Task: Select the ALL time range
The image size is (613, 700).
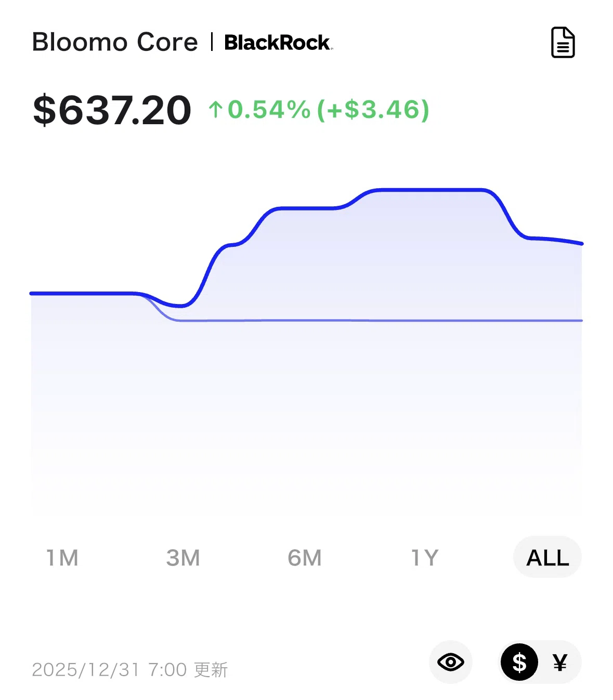Action: 547,557
